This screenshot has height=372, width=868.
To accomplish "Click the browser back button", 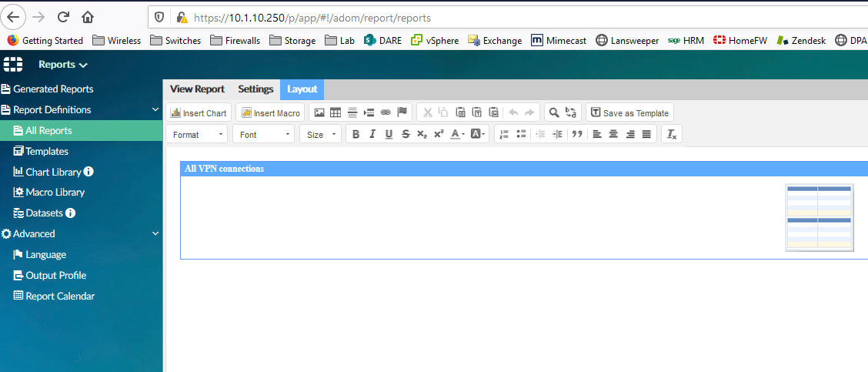I will point(13,17).
